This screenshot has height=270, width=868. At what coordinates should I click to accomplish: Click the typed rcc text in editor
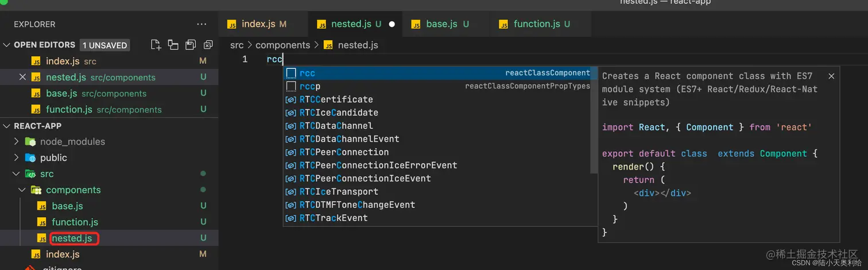point(275,59)
